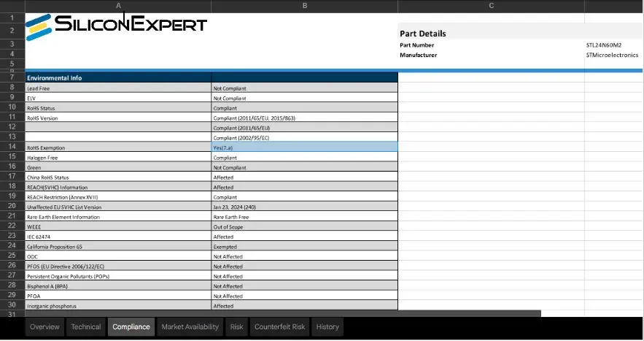Switch to the Overview sheet tab

pyautogui.click(x=44, y=327)
